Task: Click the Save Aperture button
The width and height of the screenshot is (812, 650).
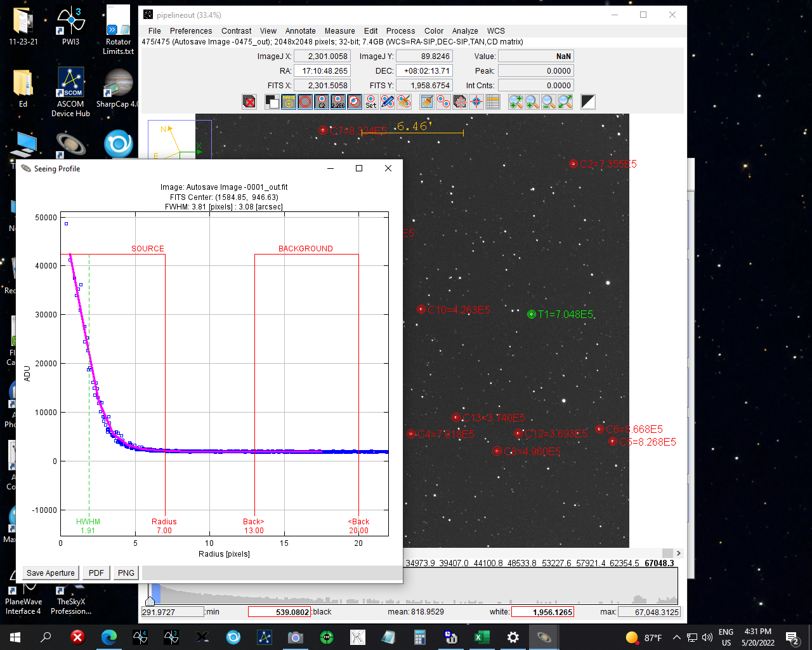Action: click(51, 573)
